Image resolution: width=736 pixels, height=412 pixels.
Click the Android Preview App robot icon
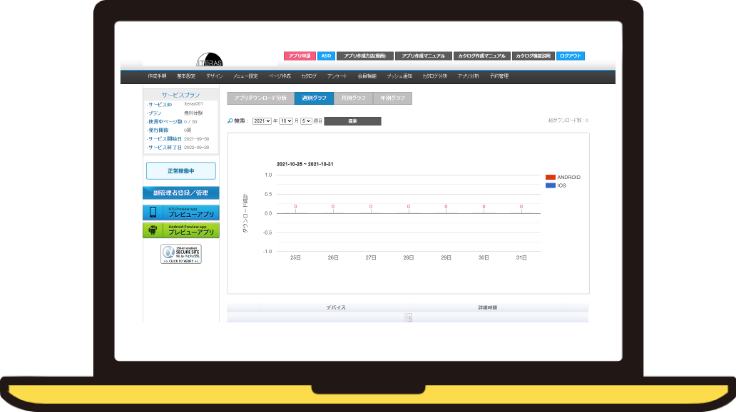point(152,230)
